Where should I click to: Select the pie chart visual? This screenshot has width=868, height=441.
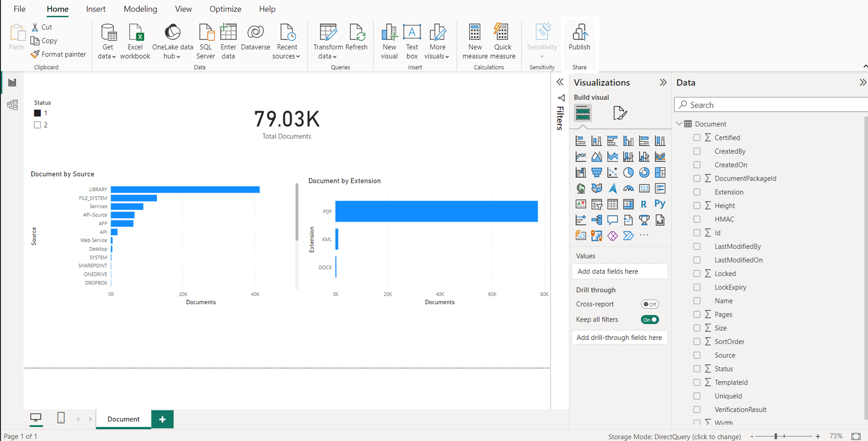(628, 173)
